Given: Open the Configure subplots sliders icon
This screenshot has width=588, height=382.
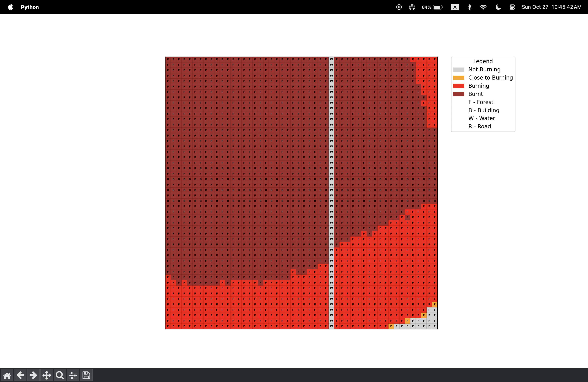Looking at the screenshot, I should 73,375.
